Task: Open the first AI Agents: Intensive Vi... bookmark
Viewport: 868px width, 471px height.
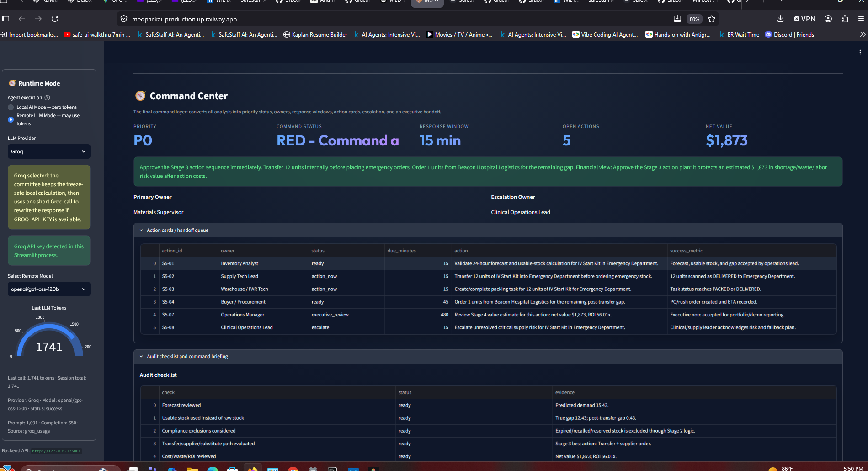Action: 386,34
